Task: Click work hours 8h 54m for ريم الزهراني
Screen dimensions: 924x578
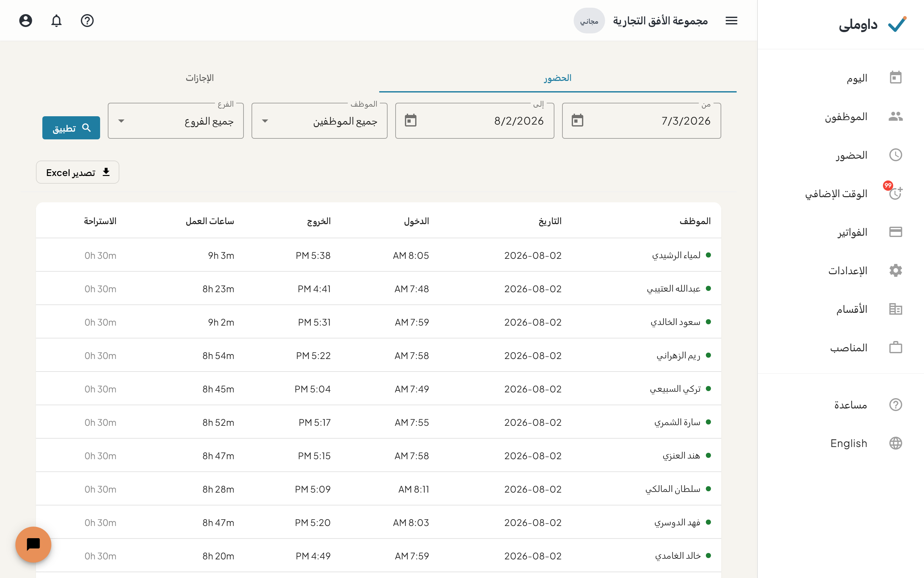Action: click(x=218, y=355)
